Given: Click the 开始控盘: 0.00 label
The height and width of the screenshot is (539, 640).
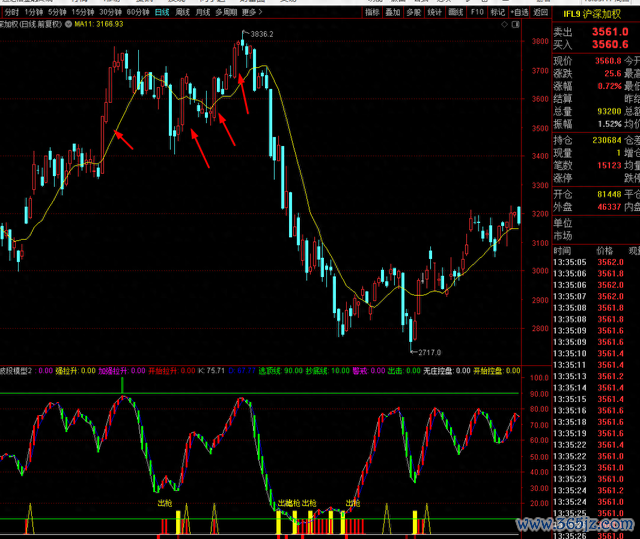Looking at the screenshot, I should coord(497,371).
